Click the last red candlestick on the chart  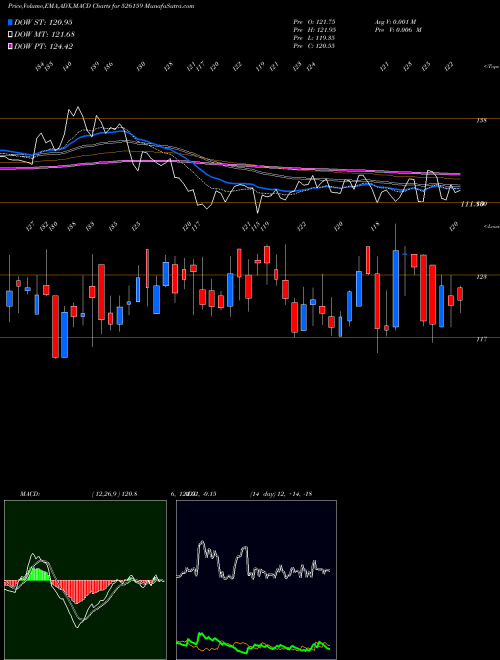(x=460, y=294)
